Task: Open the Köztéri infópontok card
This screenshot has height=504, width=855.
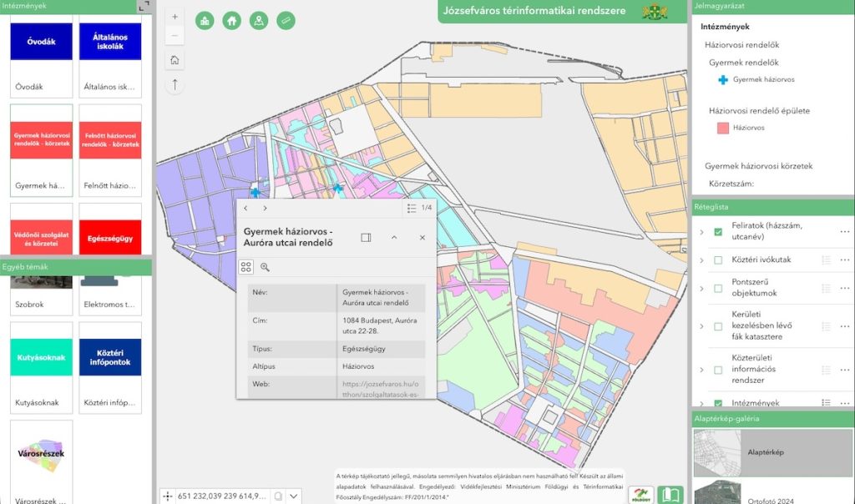Action: point(110,368)
